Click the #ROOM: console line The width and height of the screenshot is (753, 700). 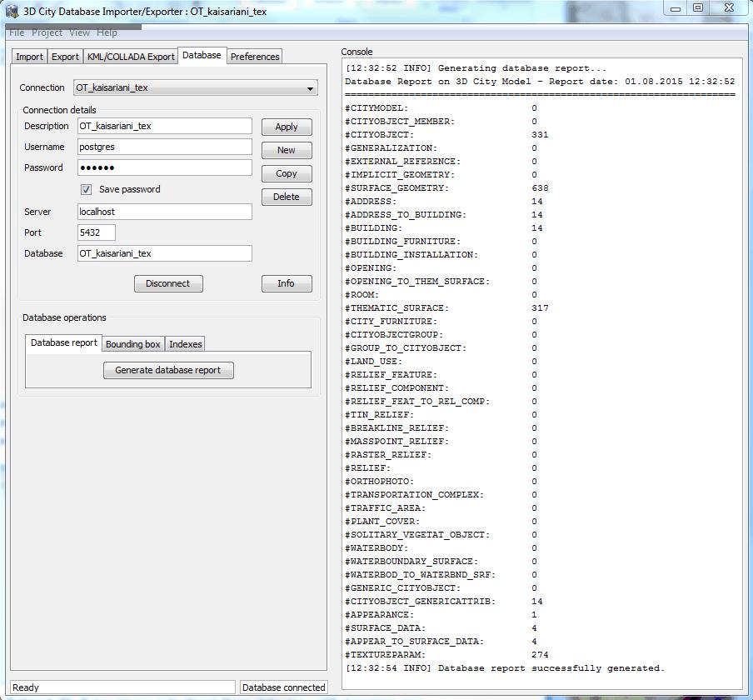click(x=441, y=295)
